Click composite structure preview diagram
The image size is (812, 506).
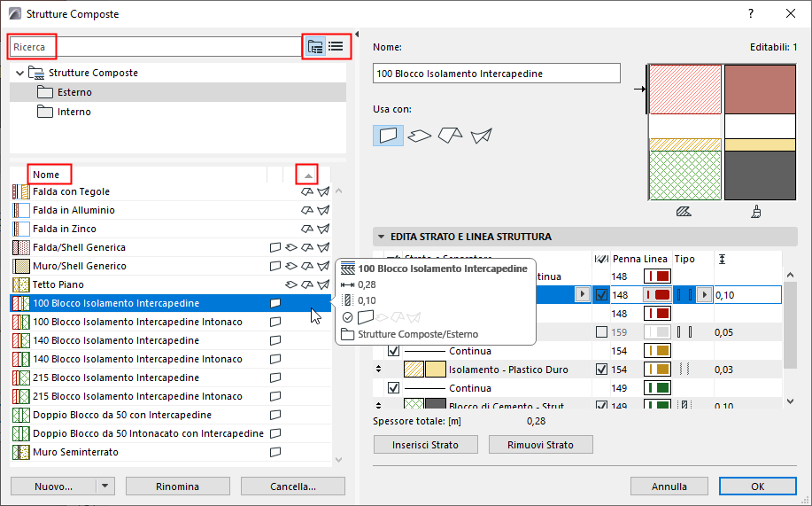coord(722,132)
